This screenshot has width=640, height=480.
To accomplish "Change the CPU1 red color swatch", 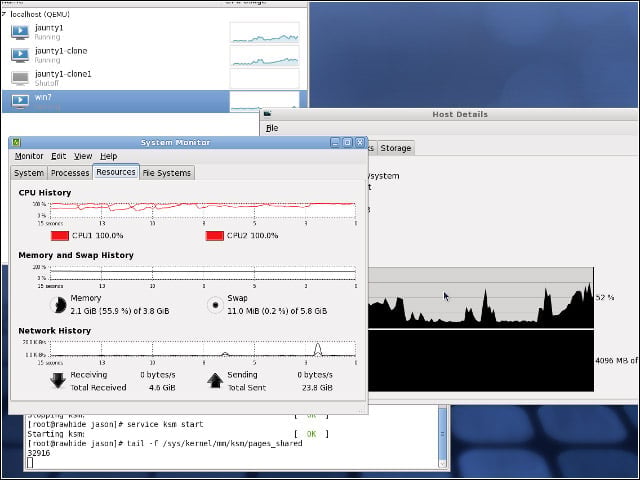I will tap(60, 236).
